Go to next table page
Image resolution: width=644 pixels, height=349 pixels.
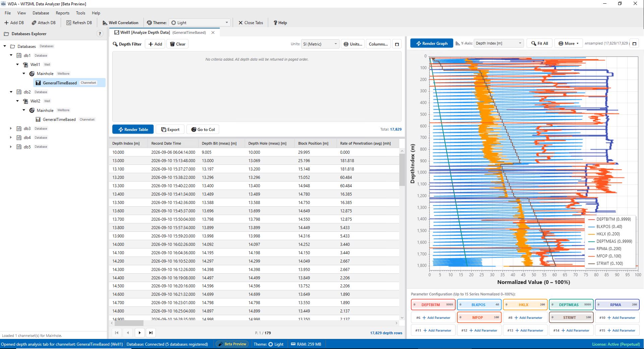(139, 333)
